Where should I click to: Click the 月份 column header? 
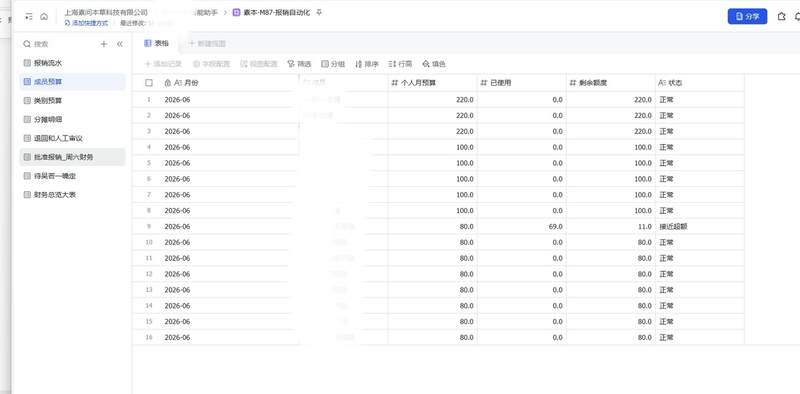pos(230,83)
